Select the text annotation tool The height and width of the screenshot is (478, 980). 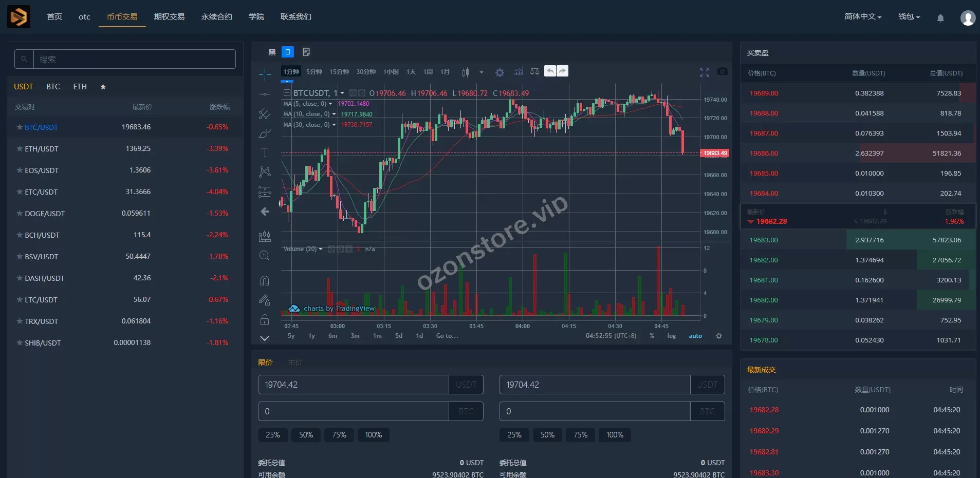(265, 152)
